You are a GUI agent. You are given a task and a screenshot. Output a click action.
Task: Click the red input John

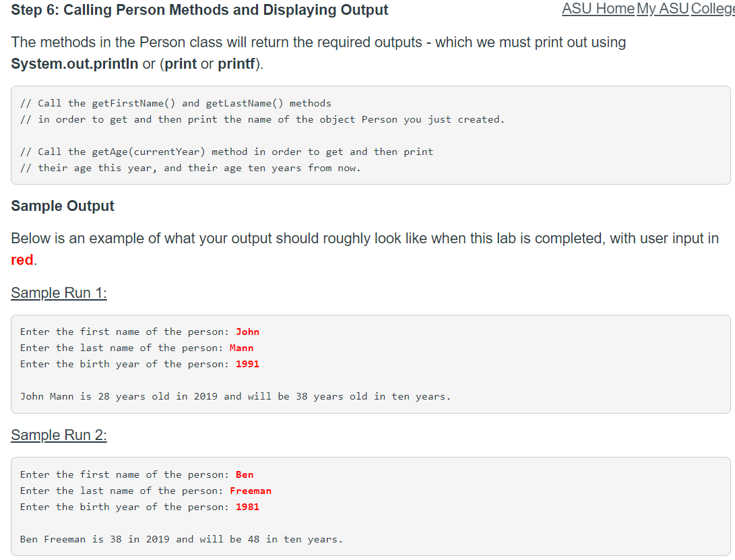pyautogui.click(x=247, y=332)
